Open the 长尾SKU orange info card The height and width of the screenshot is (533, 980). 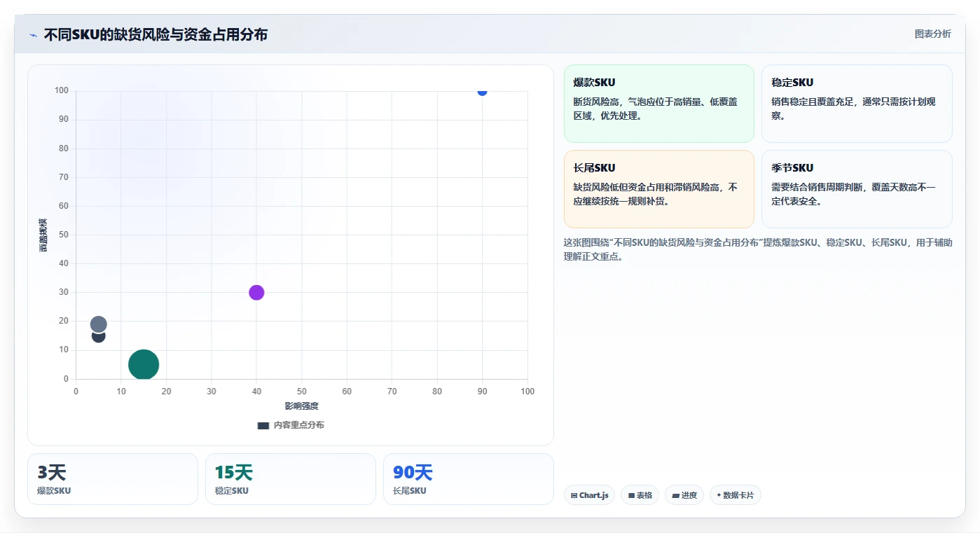(658, 189)
